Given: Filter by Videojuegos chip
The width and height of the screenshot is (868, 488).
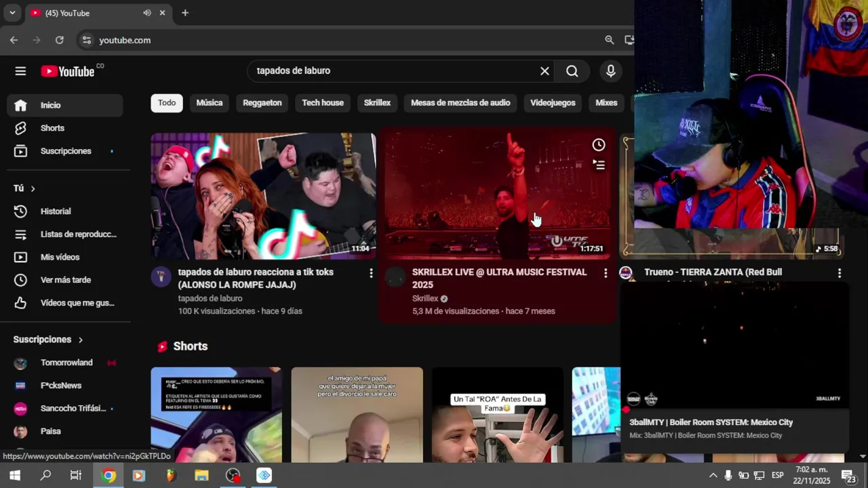Looking at the screenshot, I should coord(553,103).
